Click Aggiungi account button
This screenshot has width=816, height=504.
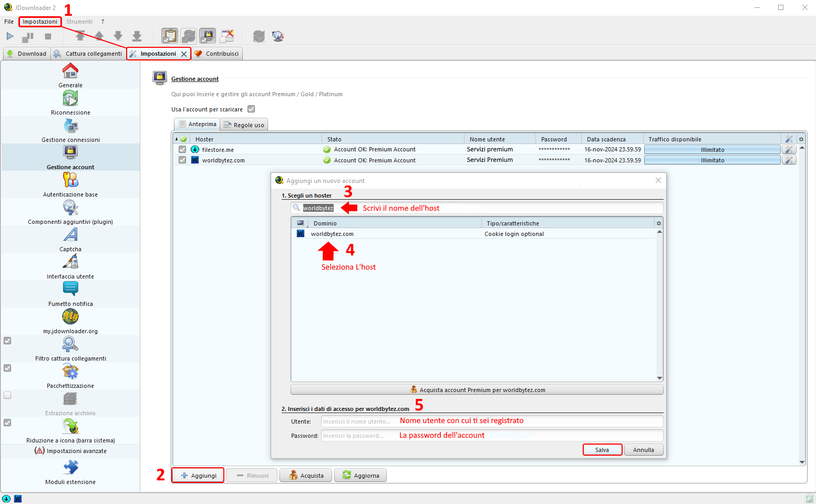[198, 475]
